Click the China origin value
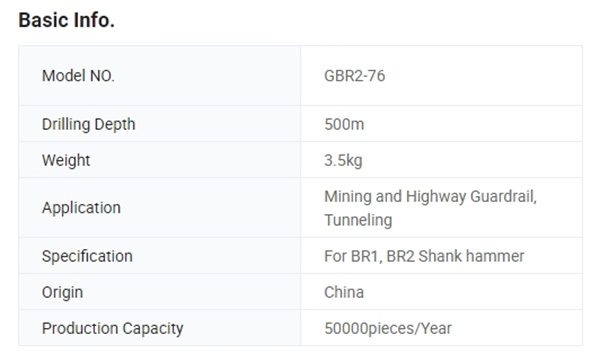 pos(344,292)
